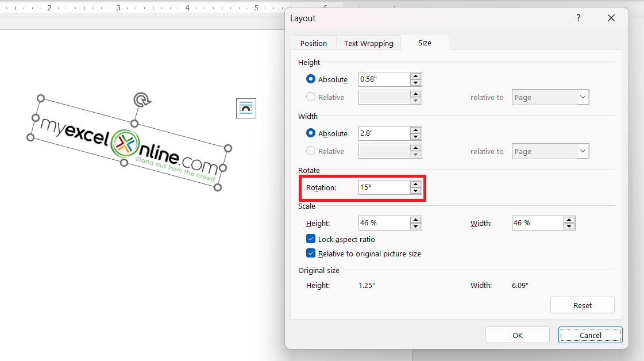
Task: Click the Cancel button
Action: pyautogui.click(x=590, y=335)
